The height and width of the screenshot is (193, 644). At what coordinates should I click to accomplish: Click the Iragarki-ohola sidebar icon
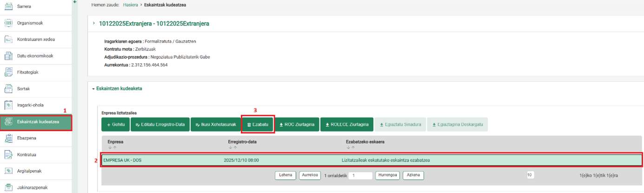point(8,105)
